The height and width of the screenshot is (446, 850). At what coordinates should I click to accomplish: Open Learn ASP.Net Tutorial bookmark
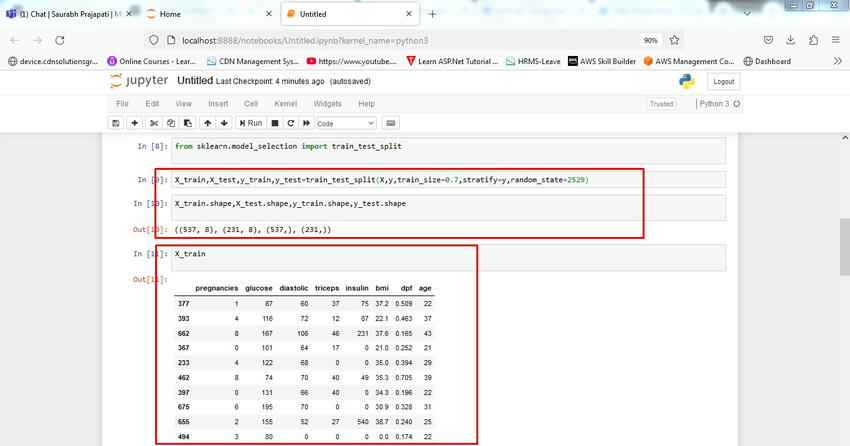tap(452, 61)
